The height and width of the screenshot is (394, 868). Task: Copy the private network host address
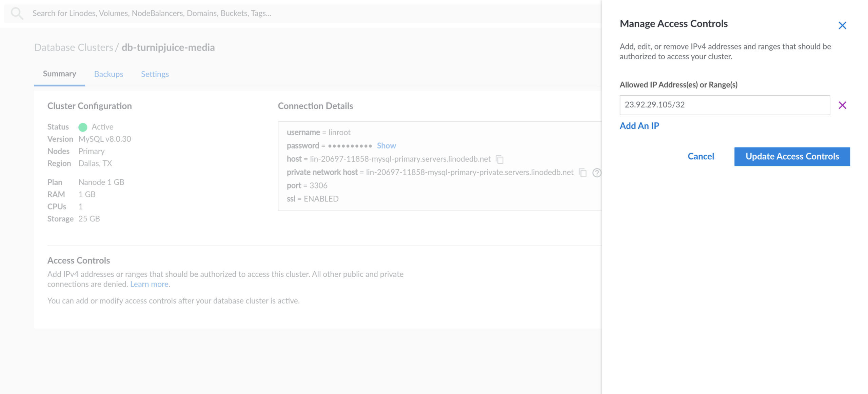coord(583,173)
